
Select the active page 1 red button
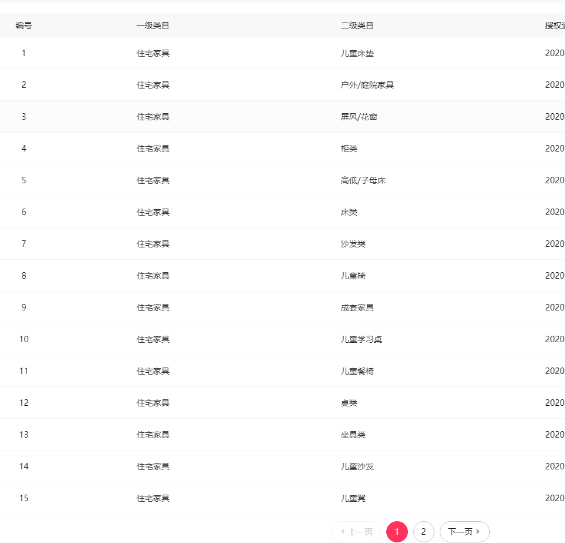pyautogui.click(x=397, y=531)
